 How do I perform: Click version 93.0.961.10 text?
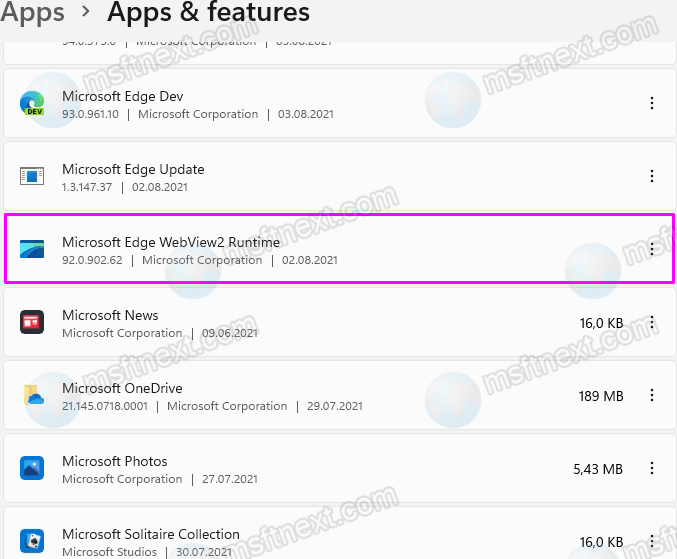90,114
